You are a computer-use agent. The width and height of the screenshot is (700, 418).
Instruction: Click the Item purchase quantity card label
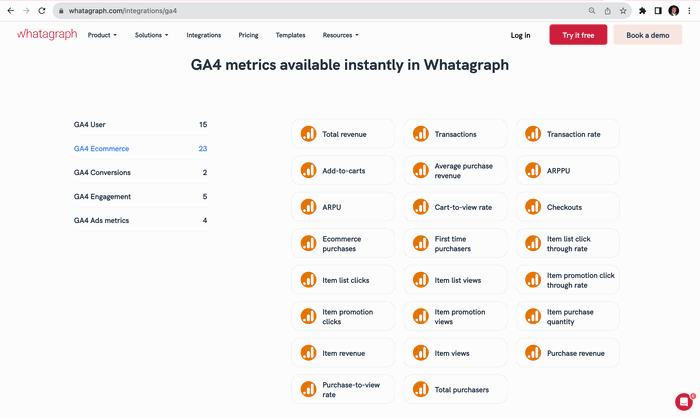point(570,317)
